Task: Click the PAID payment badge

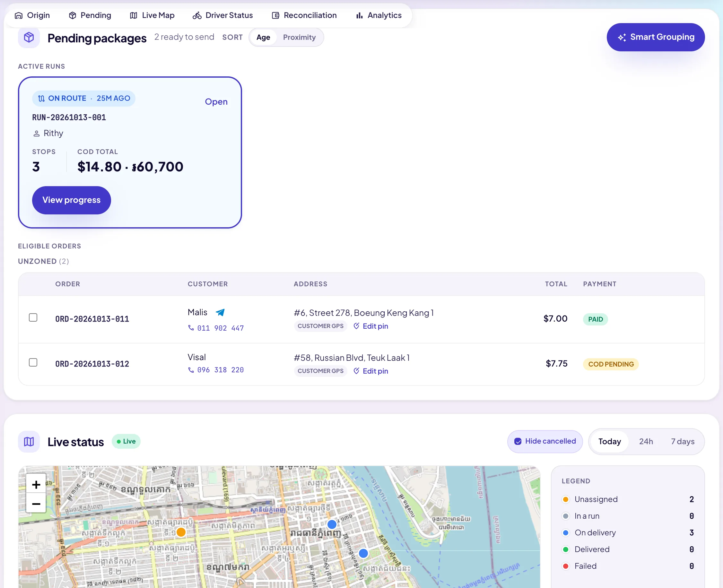Action: point(595,319)
